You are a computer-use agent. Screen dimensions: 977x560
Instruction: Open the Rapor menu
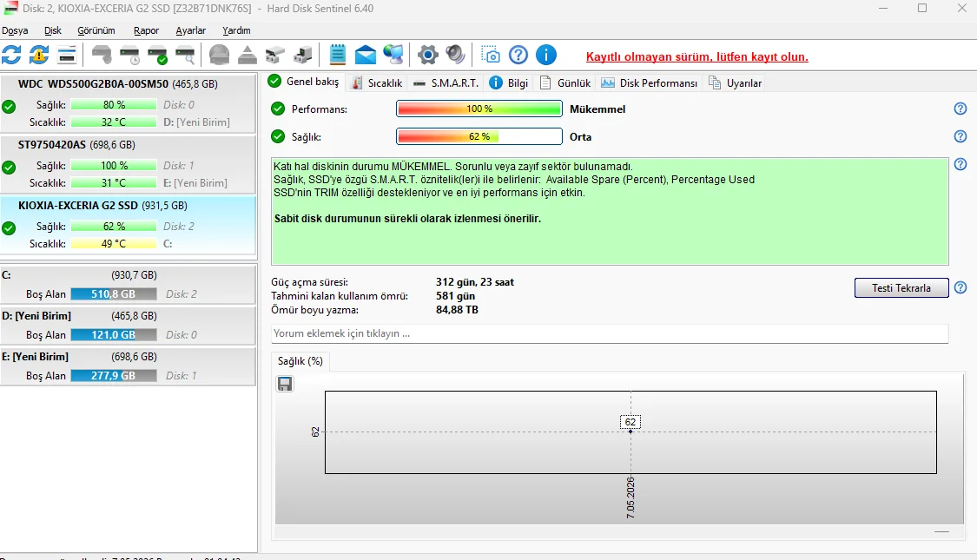coord(147,30)
